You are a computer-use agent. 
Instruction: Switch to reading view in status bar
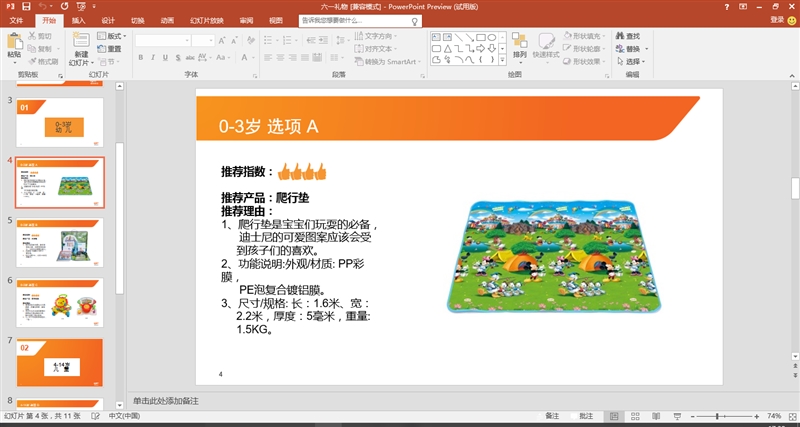[x=656, y=416]
